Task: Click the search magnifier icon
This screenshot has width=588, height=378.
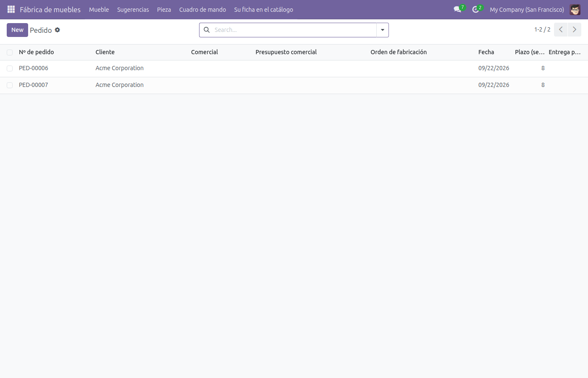Action: click(207, 30)
